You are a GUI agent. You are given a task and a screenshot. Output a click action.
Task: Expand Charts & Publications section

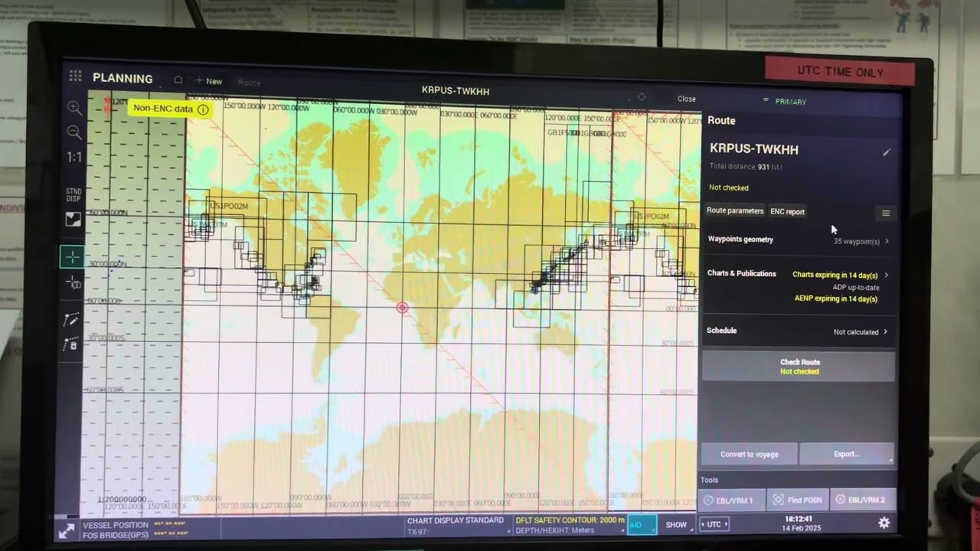[x=798, y=286]
